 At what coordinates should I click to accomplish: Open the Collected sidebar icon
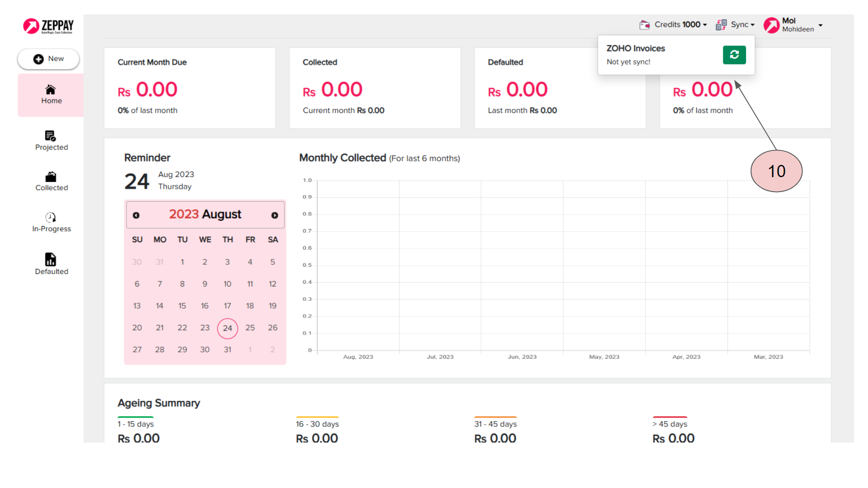51,177
